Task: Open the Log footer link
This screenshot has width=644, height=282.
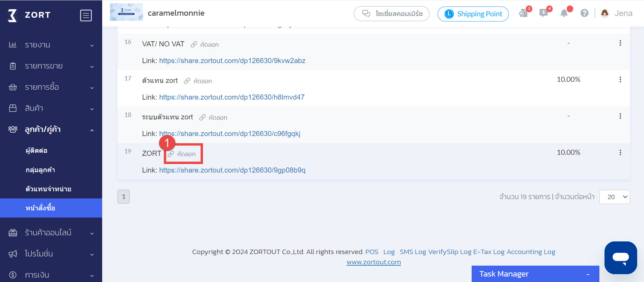Action: 389,252
